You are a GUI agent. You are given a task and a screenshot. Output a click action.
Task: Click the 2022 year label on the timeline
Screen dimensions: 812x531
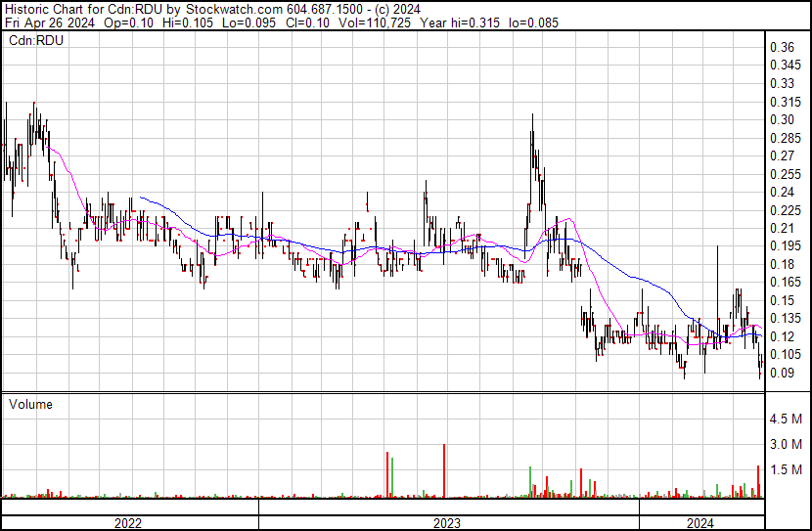(x=128, y=523)
